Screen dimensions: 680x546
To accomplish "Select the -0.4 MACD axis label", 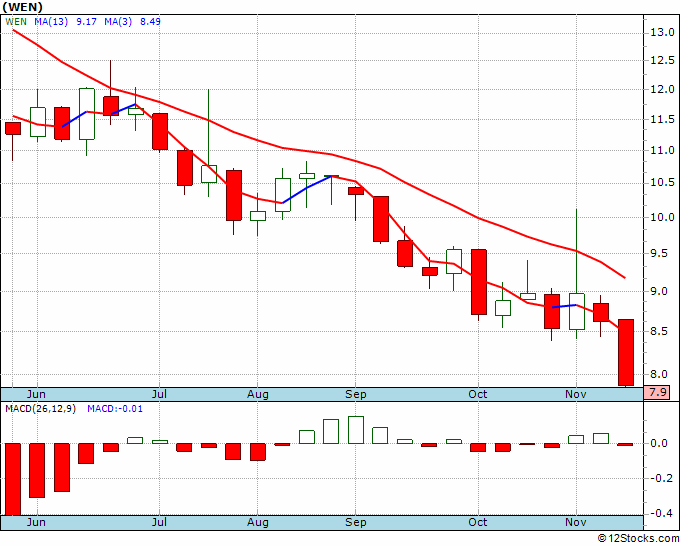I will (x=662, y=513).
